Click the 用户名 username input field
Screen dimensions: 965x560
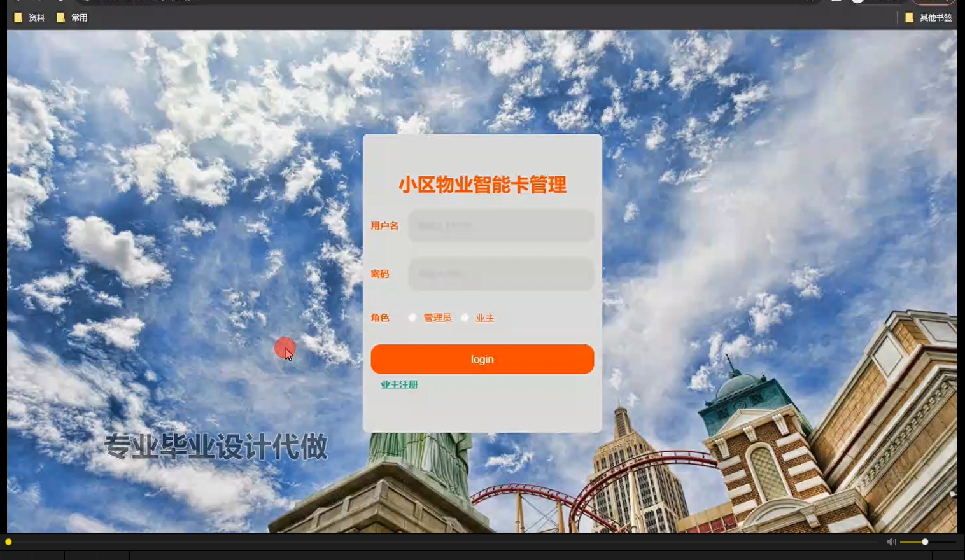pyautogui.click(x=500, y=225)
